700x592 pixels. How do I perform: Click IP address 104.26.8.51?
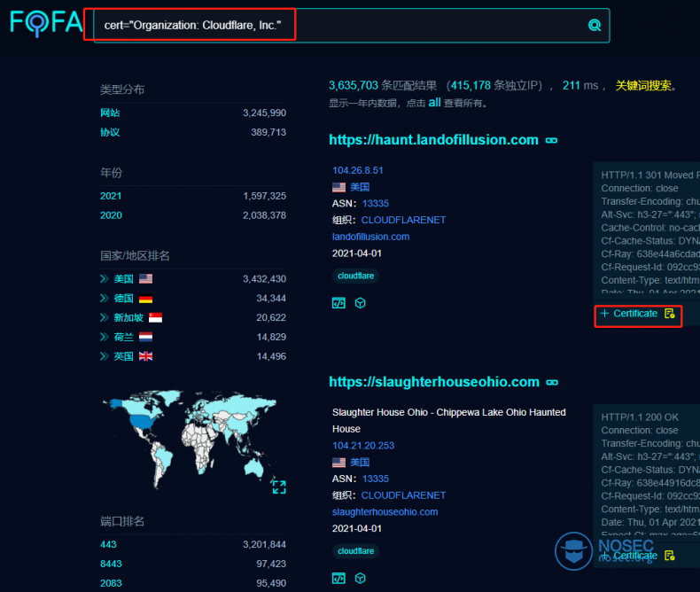358,170
